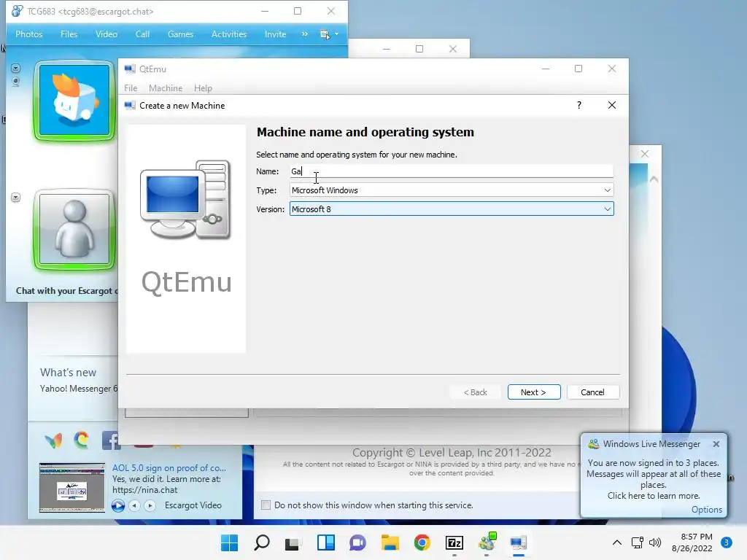This screenshot has height=560, width=747.
Task: Check Do not show this window checkbox
Action: pyautogui.click(x=266, y=505)
